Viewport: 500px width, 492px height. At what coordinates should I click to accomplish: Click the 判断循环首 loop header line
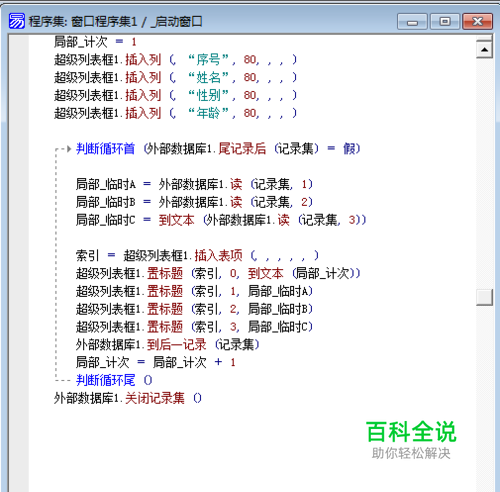(218, 149)
